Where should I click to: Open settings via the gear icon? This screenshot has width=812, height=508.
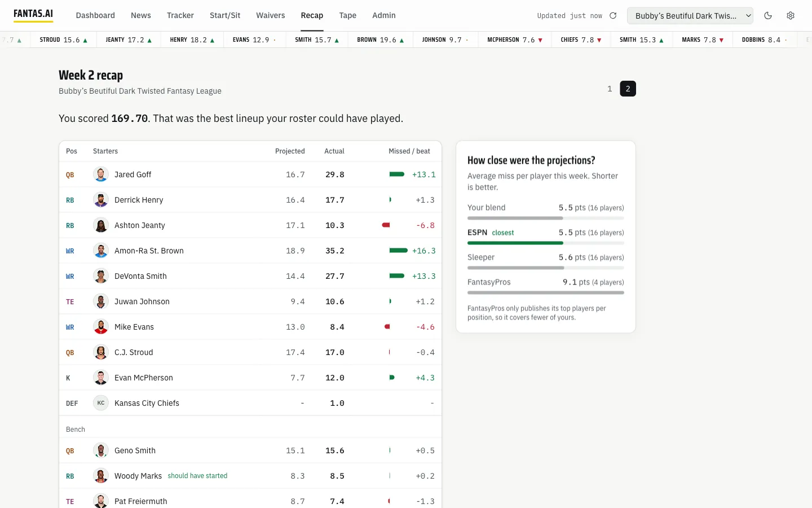[791, 16]
